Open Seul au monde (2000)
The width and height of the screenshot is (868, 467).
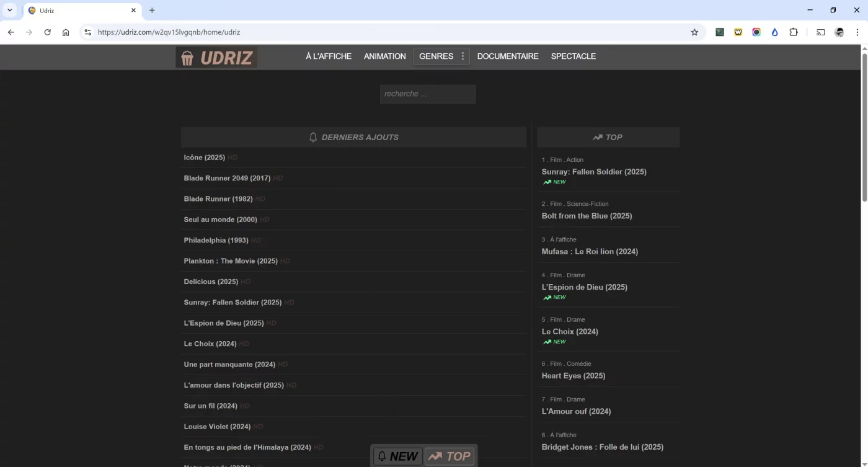(220, 220)
